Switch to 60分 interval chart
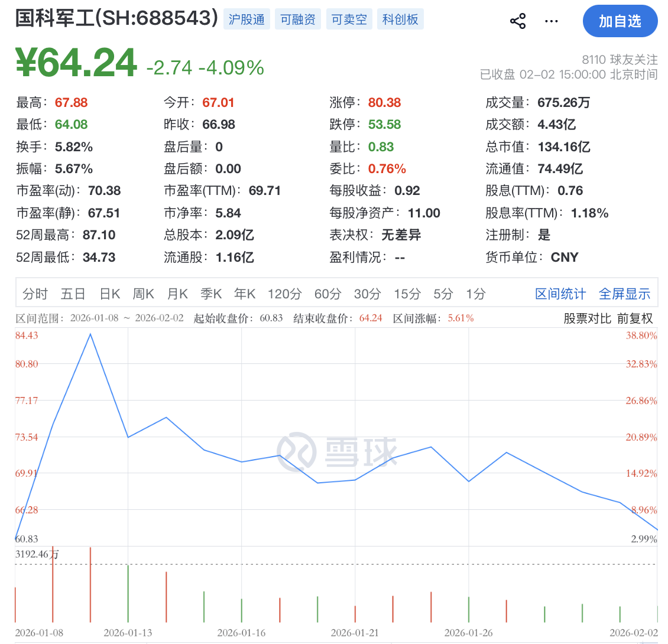668x644 pixels. [x=327, y=294]
